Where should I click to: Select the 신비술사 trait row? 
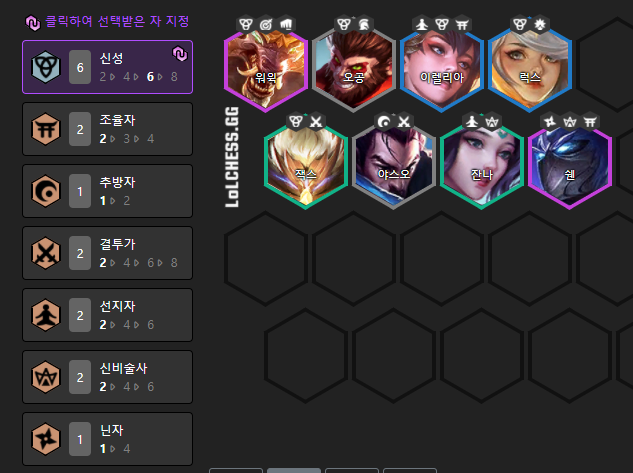(107, 377)
